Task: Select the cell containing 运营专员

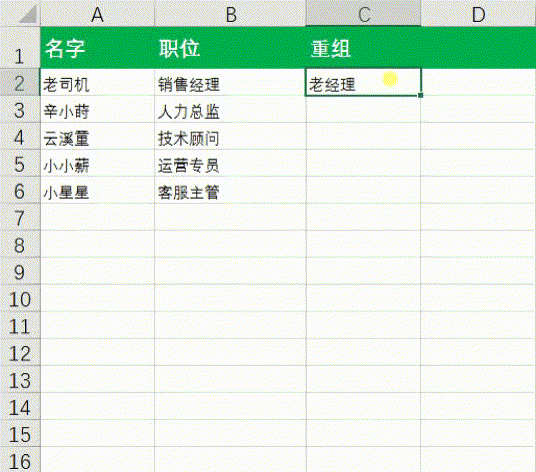Action: [x=230, y=163]
